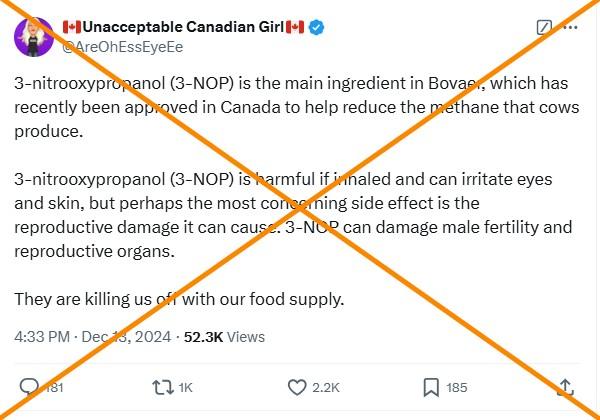Open the 52.3K Views analytics
This screenshot has height=420, width=600.
(x=224, y=337)
